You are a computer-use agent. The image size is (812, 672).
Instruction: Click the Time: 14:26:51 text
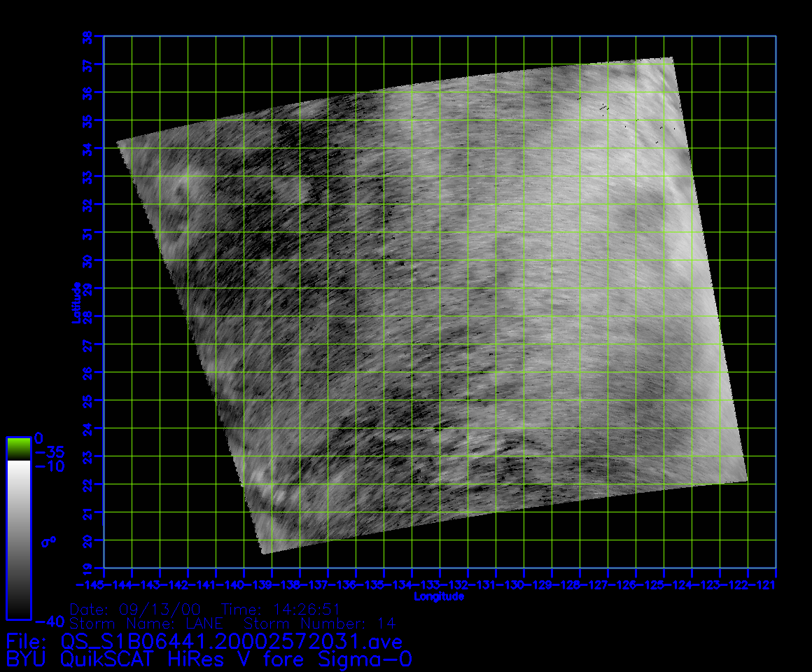point(280,609)
